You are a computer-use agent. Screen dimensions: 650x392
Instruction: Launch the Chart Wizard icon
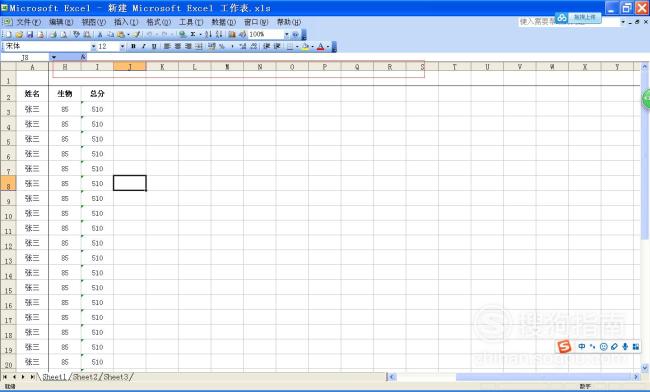click(x=232, y=34)
